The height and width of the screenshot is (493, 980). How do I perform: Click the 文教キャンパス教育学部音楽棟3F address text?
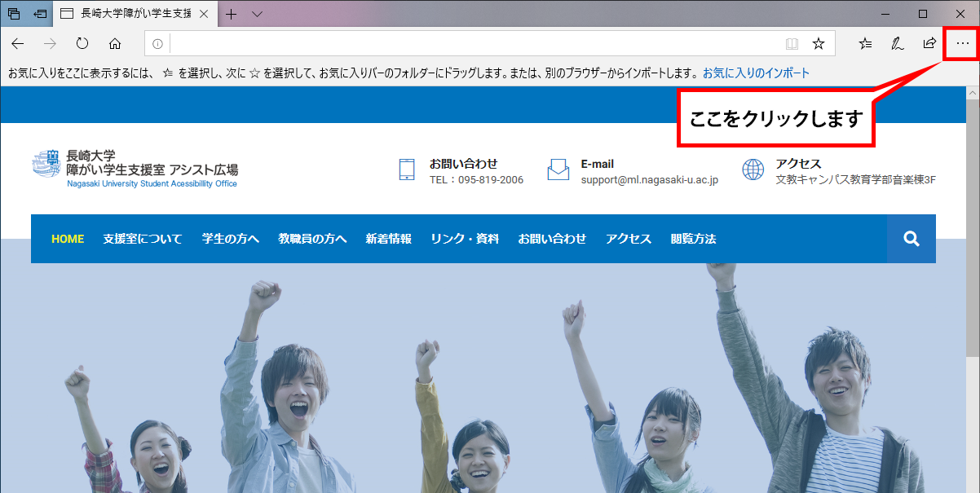point(856,179)
